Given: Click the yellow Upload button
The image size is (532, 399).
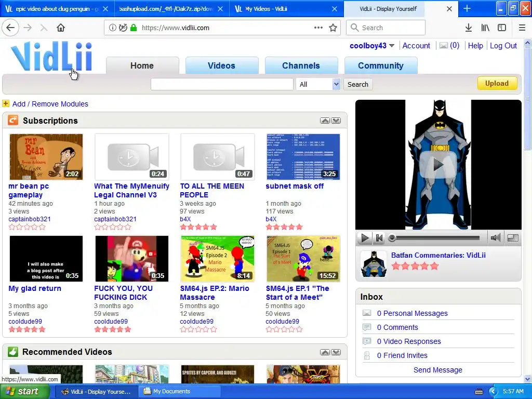Looking at the screenshot, I should (x=497, y=84).
